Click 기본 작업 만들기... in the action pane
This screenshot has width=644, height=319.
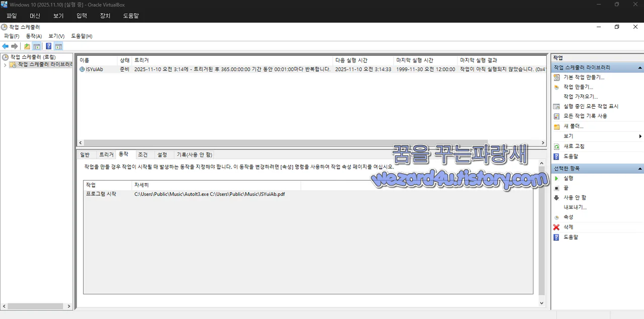[x=584, y=77]
